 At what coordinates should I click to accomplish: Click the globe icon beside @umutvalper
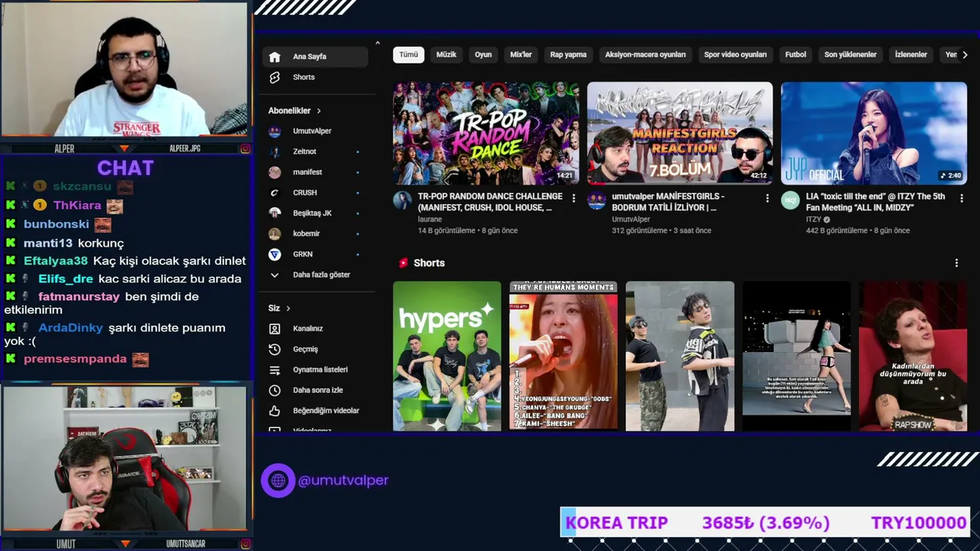(x=278, y=481)
